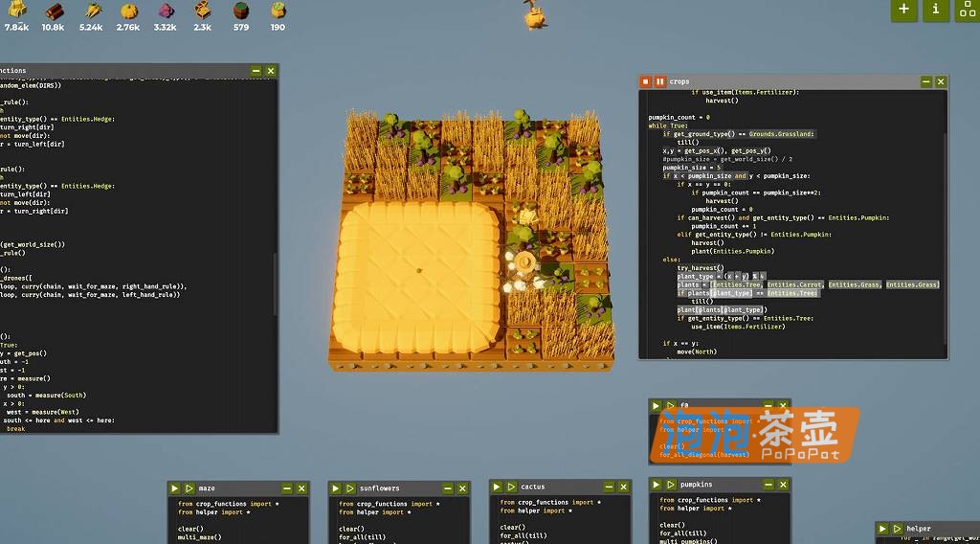
Task: Step through the helper script
Action: click(897, 529)
